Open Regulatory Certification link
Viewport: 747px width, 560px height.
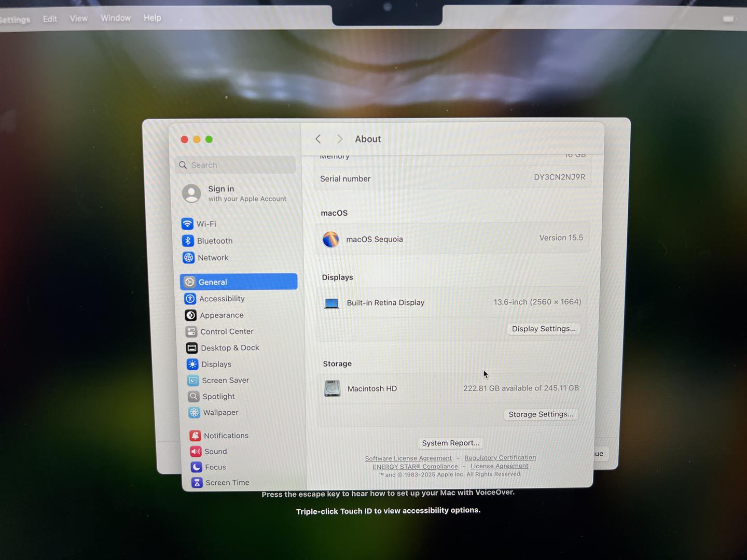[500, 457]
